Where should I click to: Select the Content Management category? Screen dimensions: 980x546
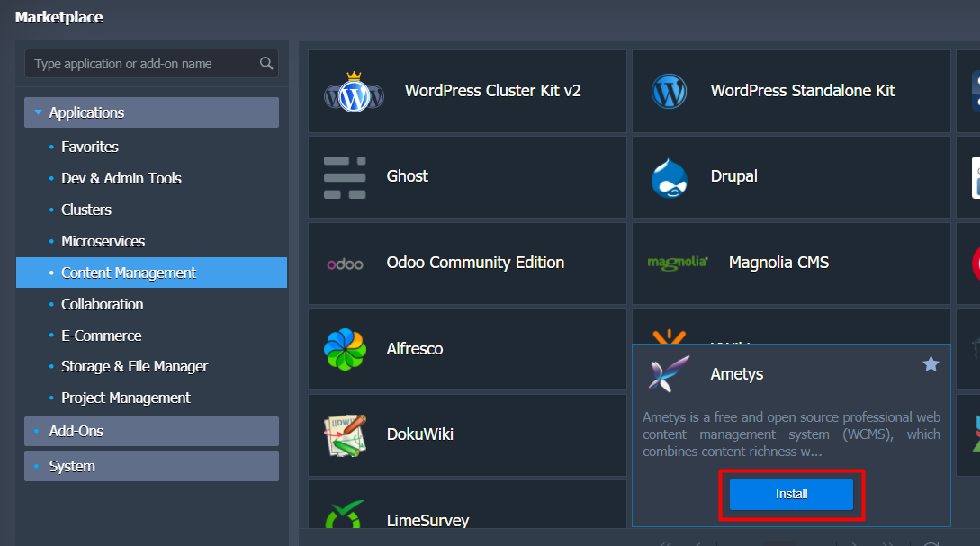[151, 273]
